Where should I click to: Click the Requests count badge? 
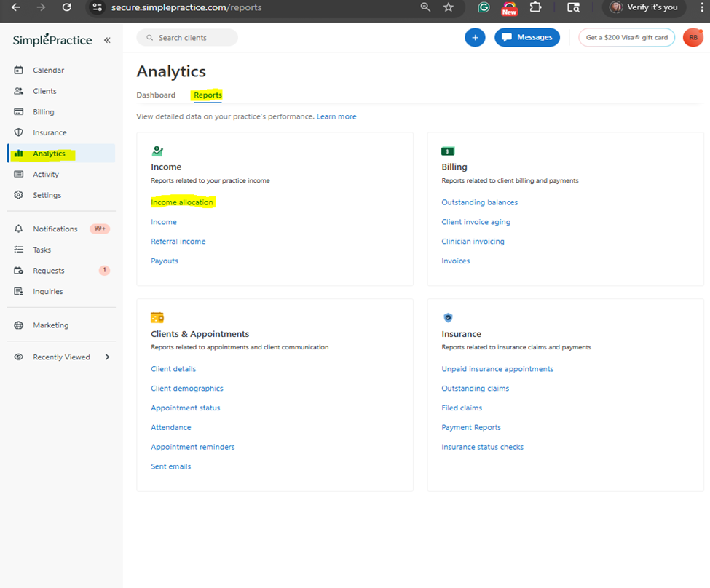tap(105, 270)
